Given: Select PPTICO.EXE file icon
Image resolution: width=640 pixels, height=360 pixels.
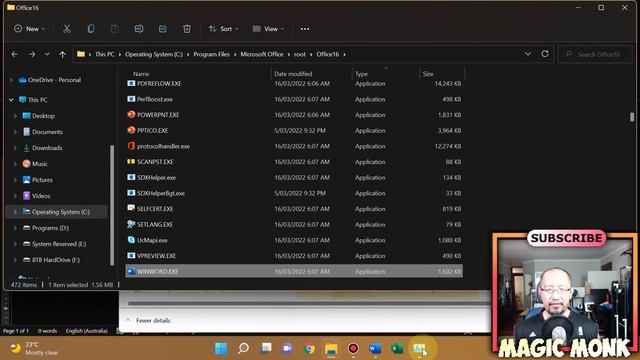Looking at the screenshot, I should 131,130.
